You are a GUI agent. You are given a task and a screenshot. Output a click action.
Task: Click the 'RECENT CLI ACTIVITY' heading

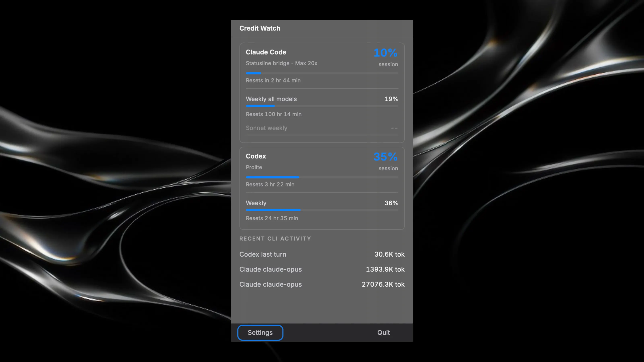click(x=275, y=239)
